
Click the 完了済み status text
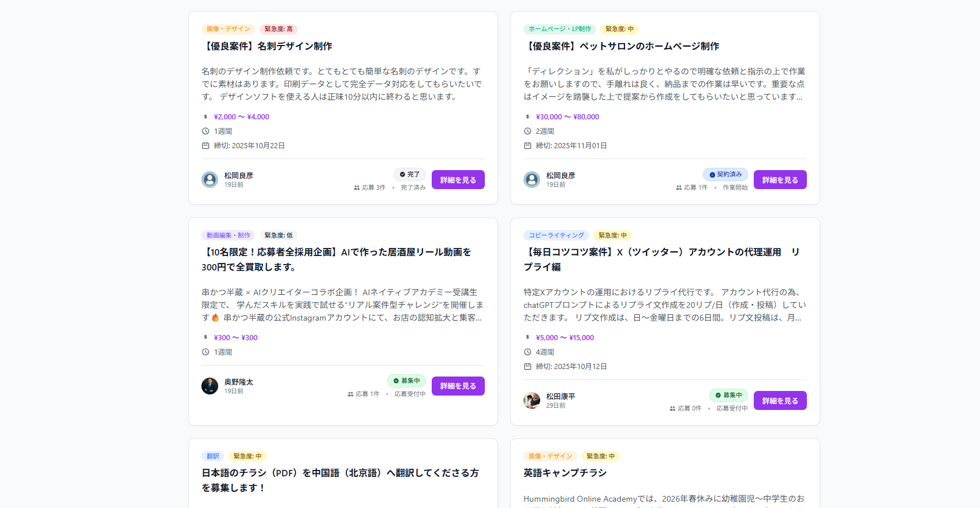[x=413, y=188]
